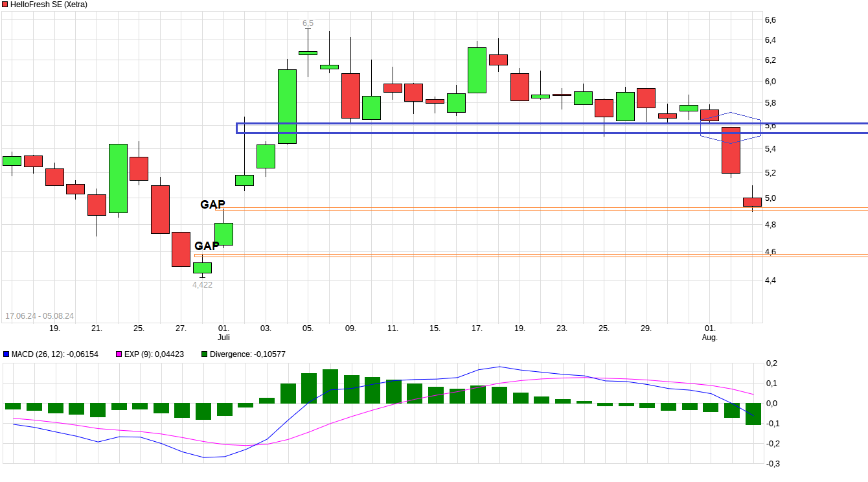Click the '09.' date axis label
The width and height of the screenshot is (868, 482).
(x=350, y=328)
